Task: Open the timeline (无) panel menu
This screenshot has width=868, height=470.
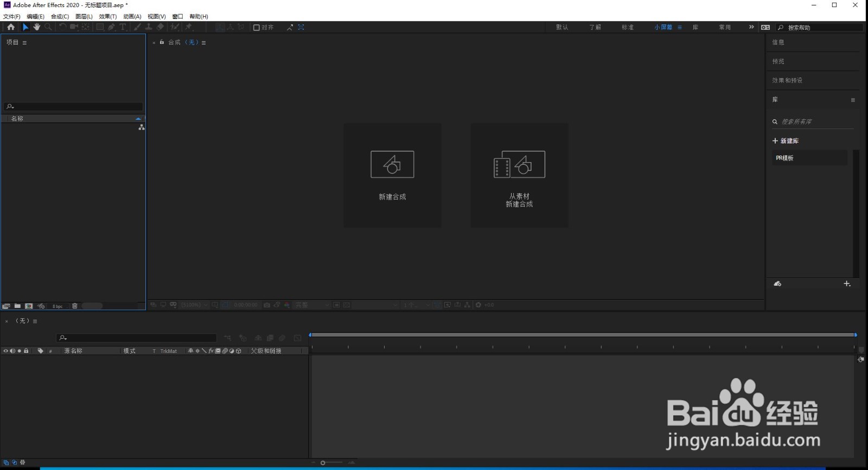Action: coord(35,321)
